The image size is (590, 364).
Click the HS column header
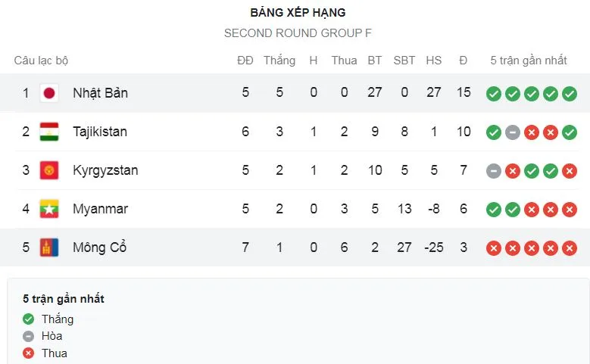tap(434, 61)
